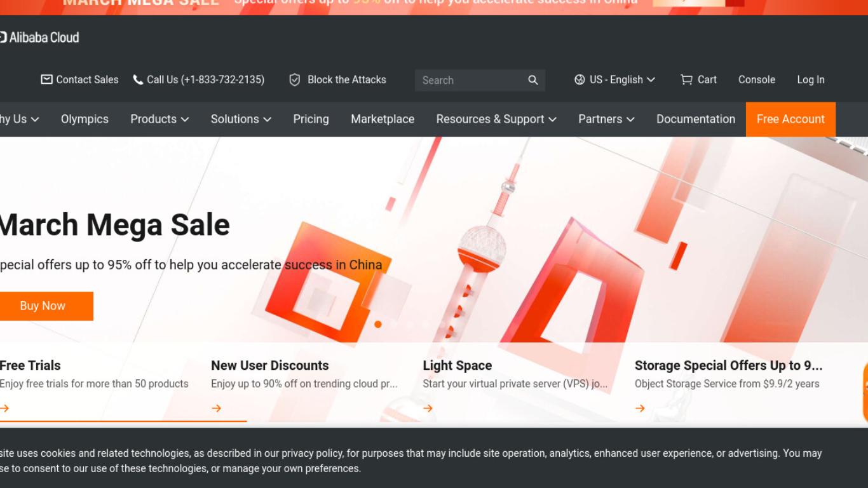Expand the Why Us menu chevron
The image size is (868, 488).
tap(35, 119)
